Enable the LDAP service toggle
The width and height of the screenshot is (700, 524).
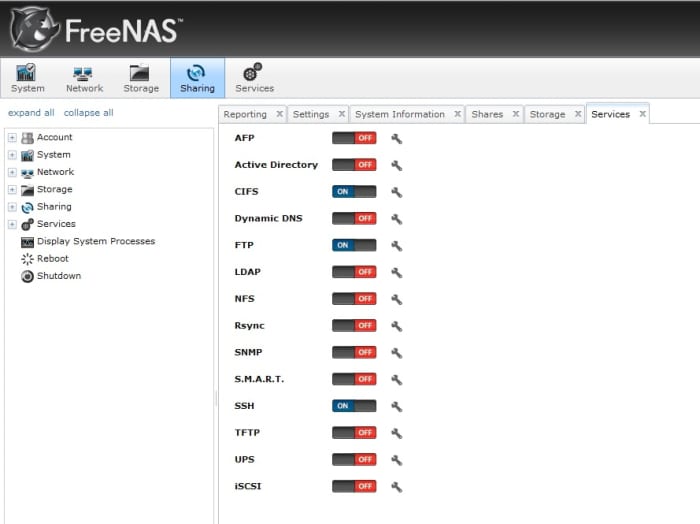354,272
